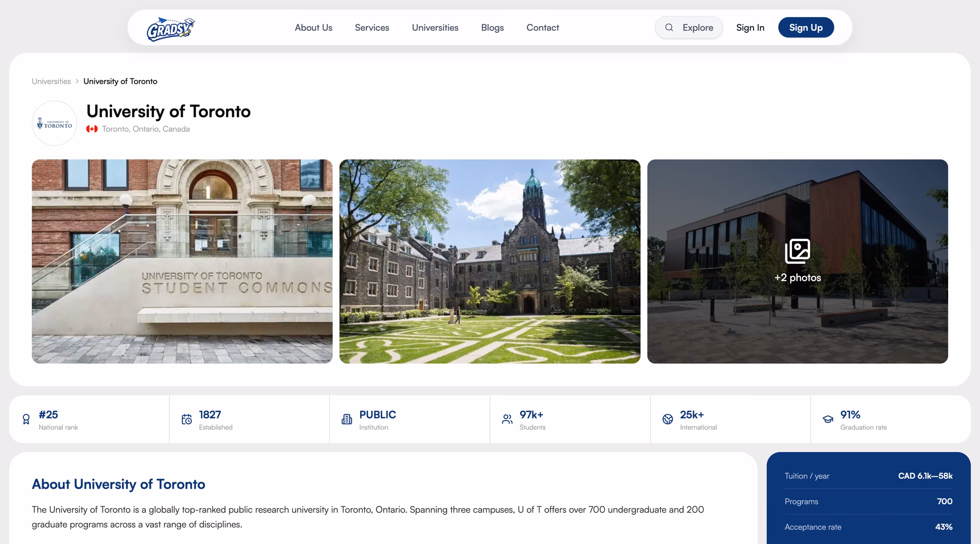Click the 1827 established value
This screenshot has height=544, width=980.
[x=210, y=415]
